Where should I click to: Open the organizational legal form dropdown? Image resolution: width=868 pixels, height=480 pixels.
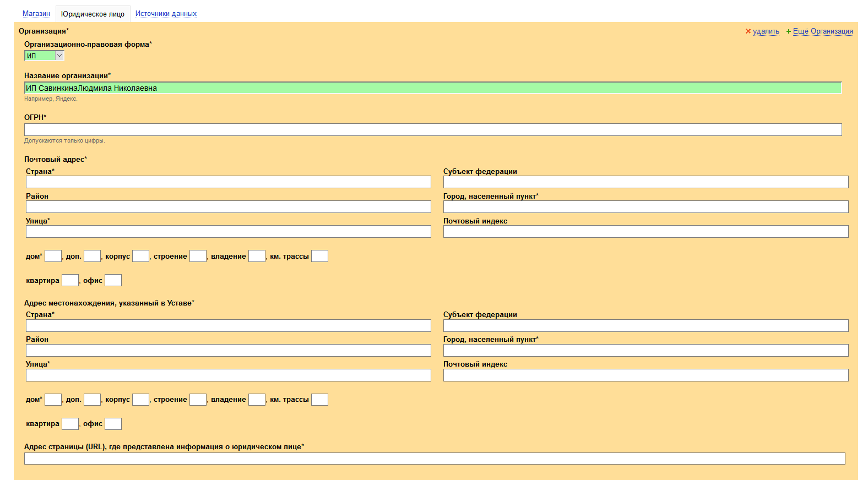[x=44, y=56]
